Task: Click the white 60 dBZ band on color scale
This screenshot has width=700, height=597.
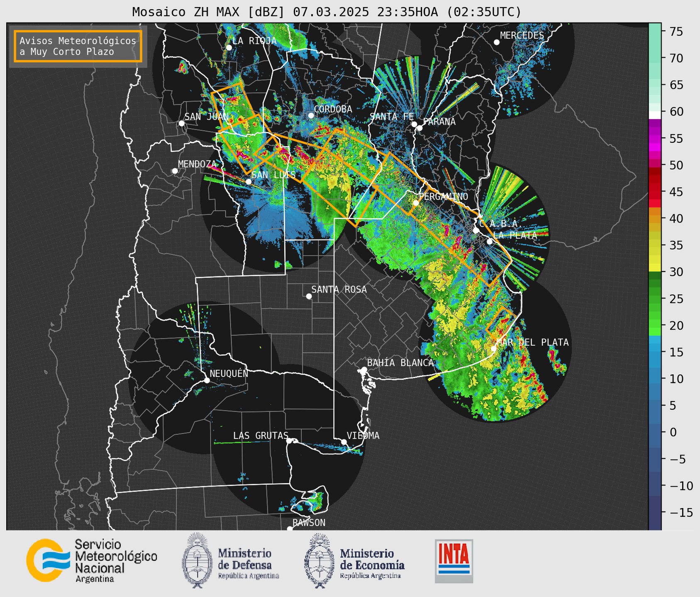Action: click(x=655, y=115)
